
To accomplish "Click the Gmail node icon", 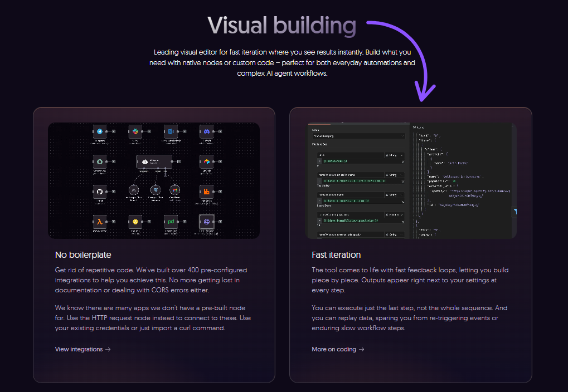I will click(175, 190).
